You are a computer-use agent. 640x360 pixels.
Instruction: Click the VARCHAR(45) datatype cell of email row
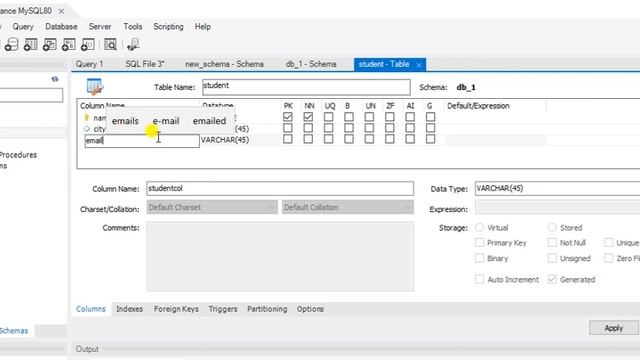[225, 140]
